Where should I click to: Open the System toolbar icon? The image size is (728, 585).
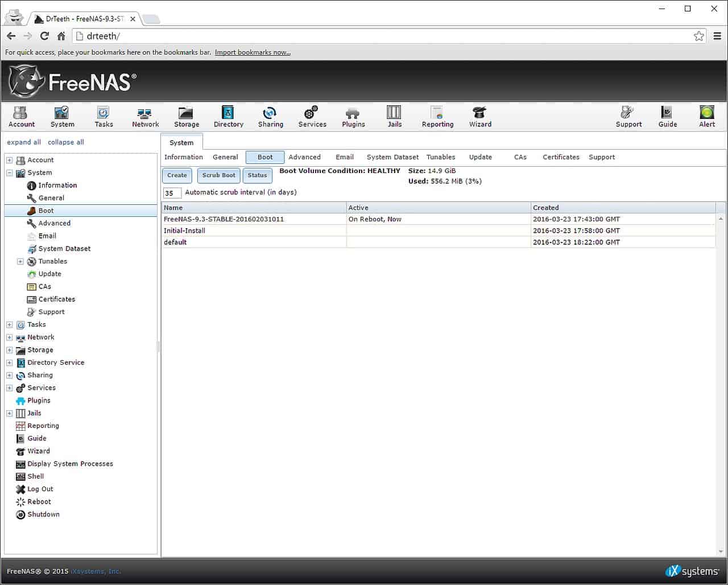(62, 117)
